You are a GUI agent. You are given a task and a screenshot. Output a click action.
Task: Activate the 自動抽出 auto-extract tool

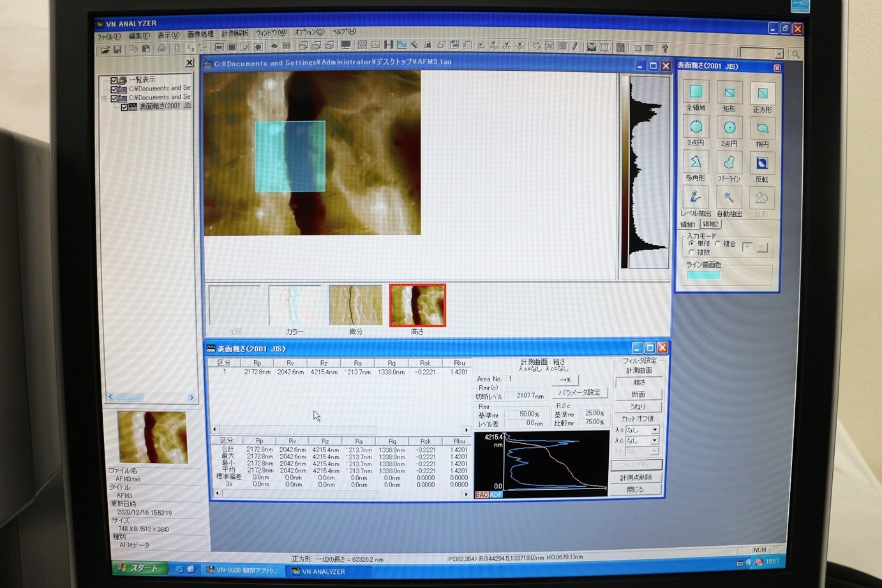coord(729,197)
